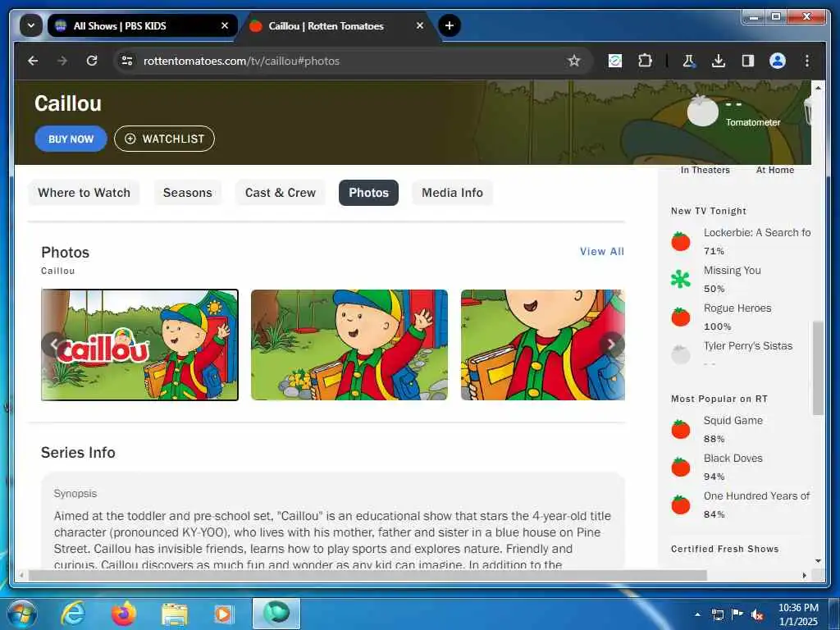840x630 pixels.
Task: Go forward using the forward arrow
Action: [x=62, y=61]
